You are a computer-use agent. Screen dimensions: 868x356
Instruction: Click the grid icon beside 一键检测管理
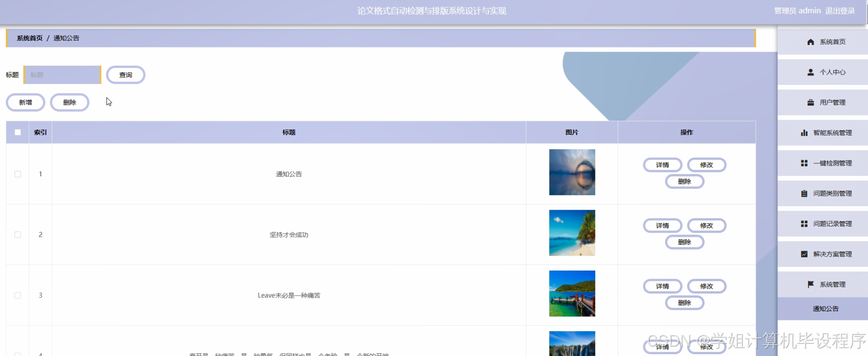804,163
